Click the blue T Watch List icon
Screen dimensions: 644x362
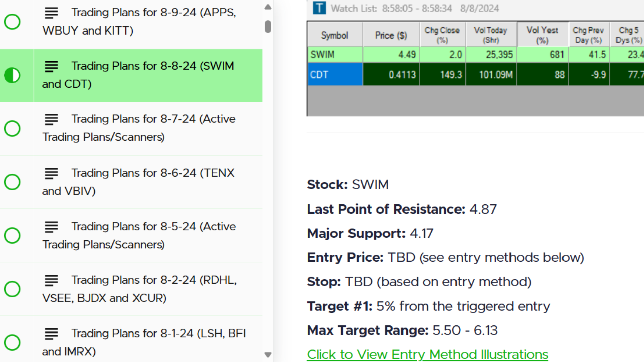click(319, 8)
